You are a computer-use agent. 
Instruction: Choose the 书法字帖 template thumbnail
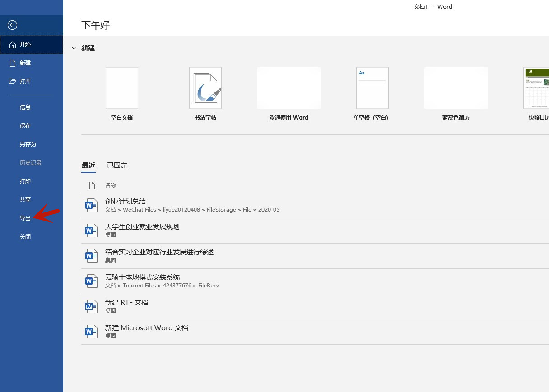point(205,88)
